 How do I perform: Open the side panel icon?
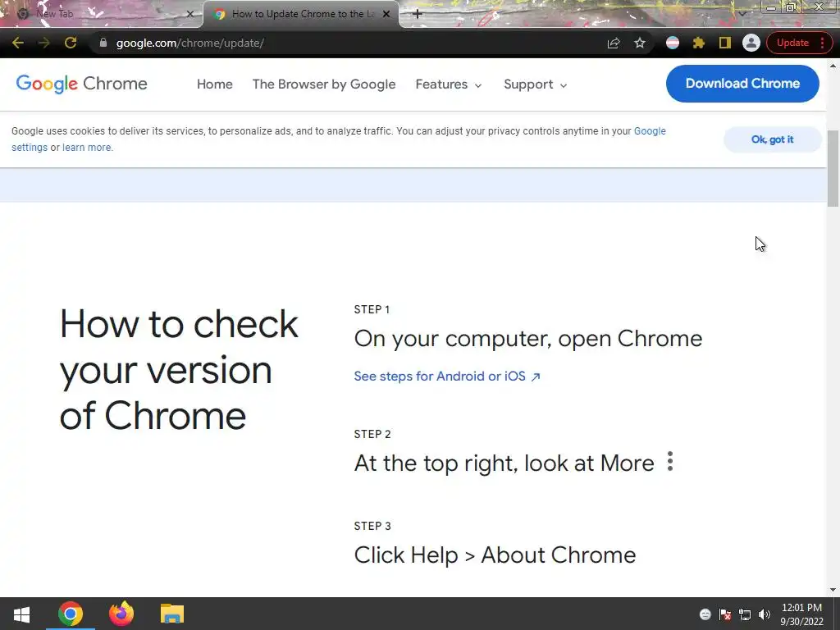[x=725, y=43]
